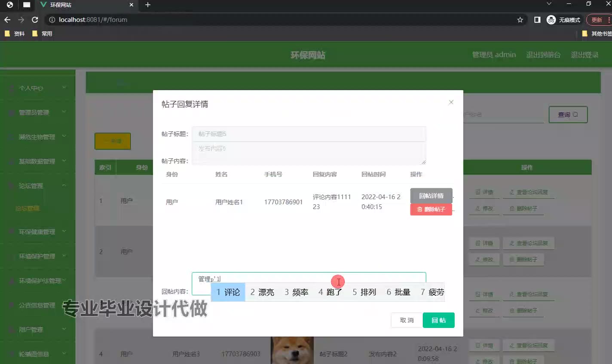612x364 pixels.
Task: Submit the reply with green 回帖 button
Action: tap(439, 320)
